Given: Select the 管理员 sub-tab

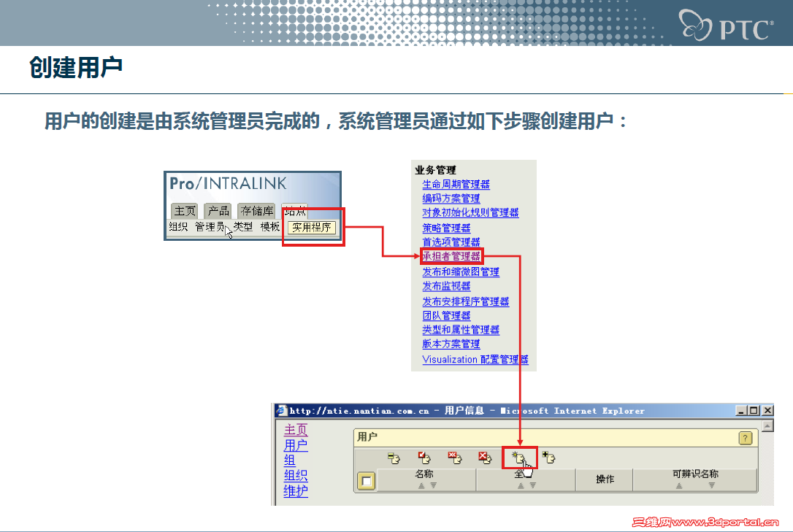Looking at the screenshot, I should pyautogui.click(x=210, y=227).
